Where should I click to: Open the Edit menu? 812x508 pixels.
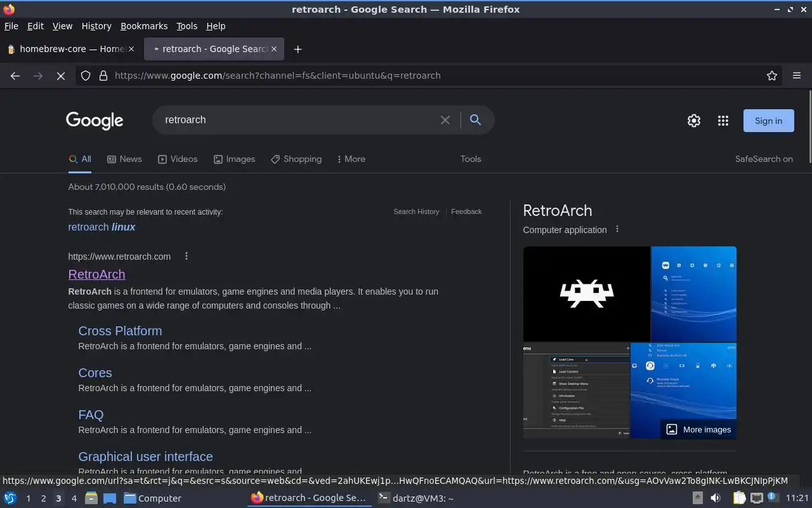(x=36, y=26)
